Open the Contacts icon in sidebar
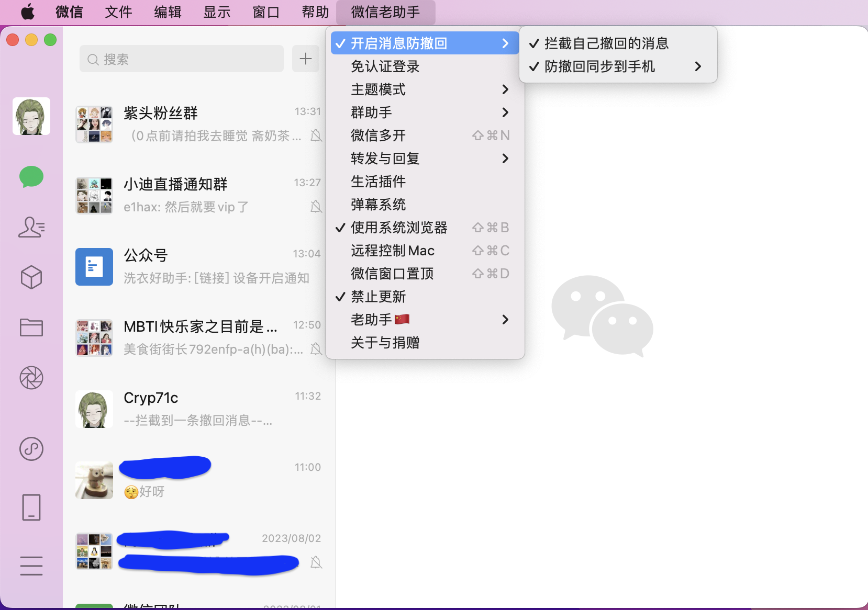The width and height of the screenshot is (868, 610). pos(31,227)
